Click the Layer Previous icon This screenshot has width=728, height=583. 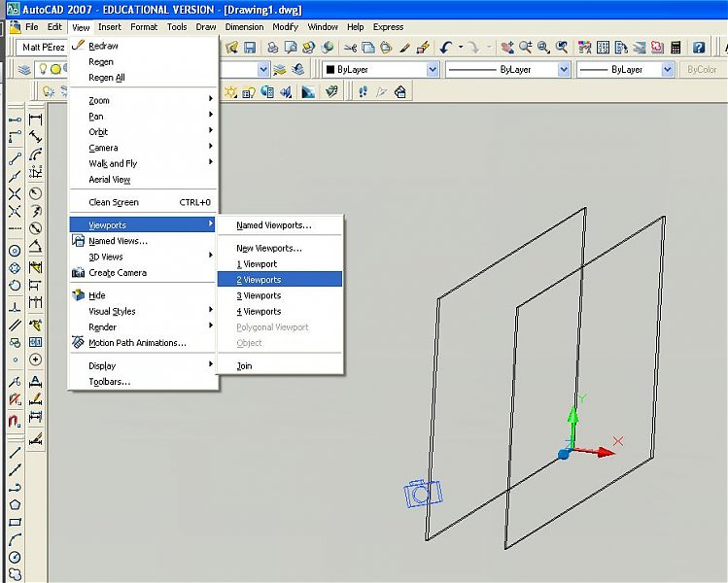(298, 70)
